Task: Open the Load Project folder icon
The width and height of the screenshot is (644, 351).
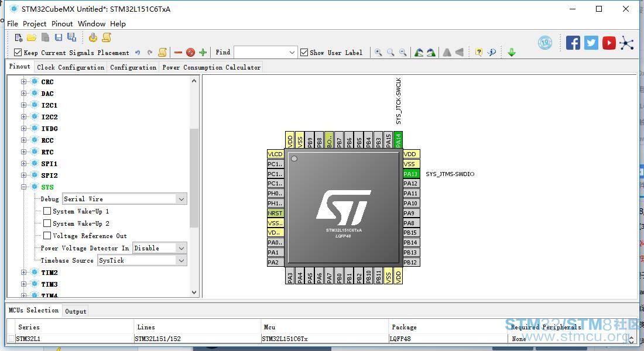Action: click(32, 38)
